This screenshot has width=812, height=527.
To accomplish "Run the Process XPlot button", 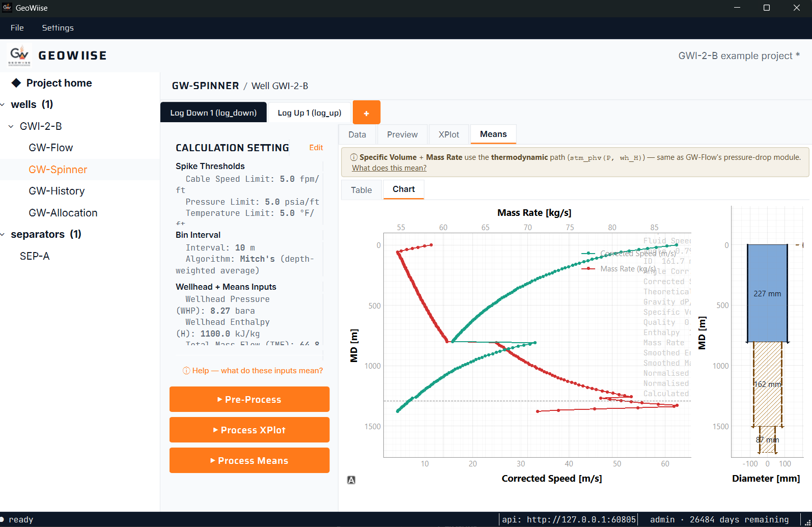I will [x=249, y=430].
